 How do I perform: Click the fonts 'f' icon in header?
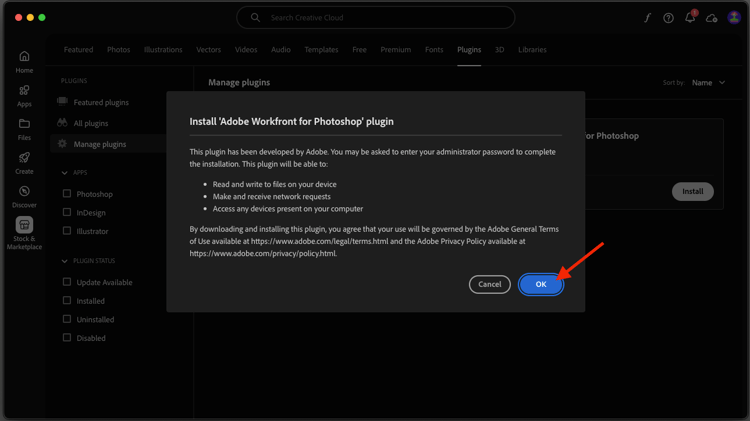(x=647, y=18)
